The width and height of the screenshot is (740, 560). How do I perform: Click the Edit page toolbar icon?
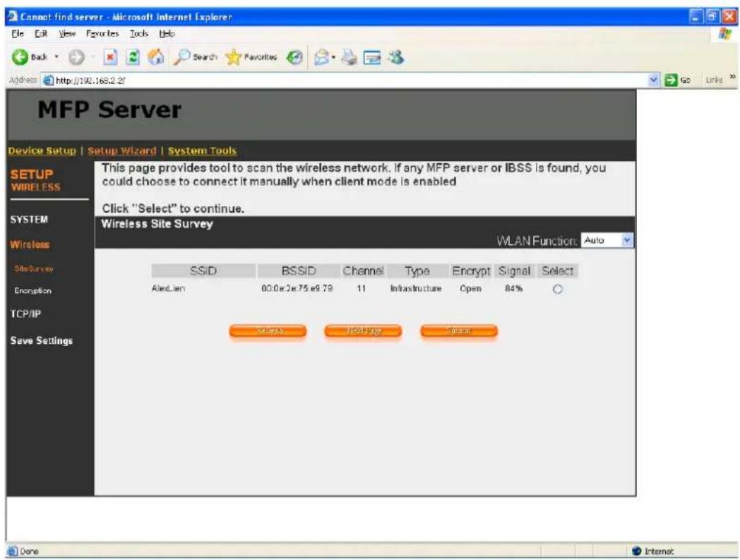372,57
